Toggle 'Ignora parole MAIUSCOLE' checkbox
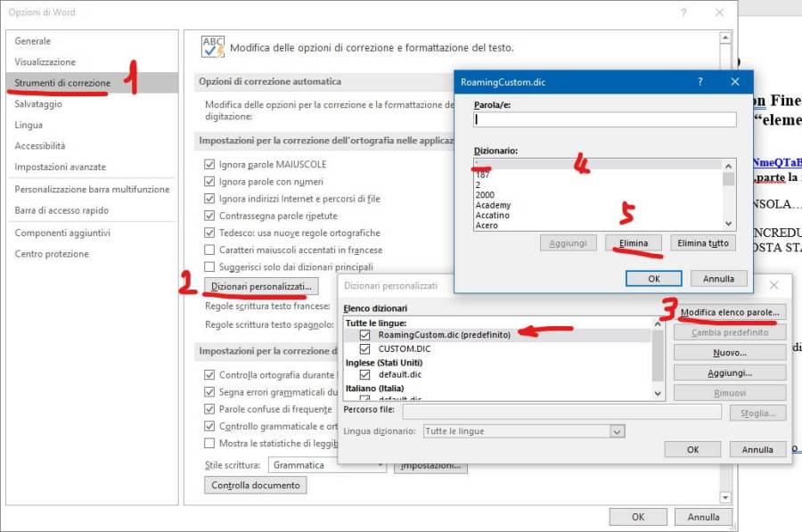 209,165
